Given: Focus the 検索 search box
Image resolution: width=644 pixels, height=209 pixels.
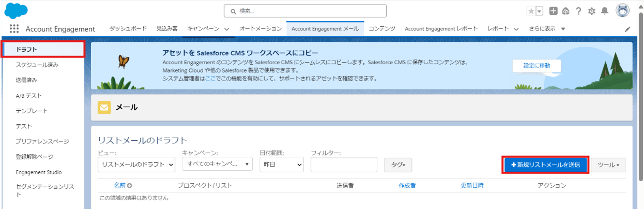Looking at the screenshot, I should tap(305, 11).
